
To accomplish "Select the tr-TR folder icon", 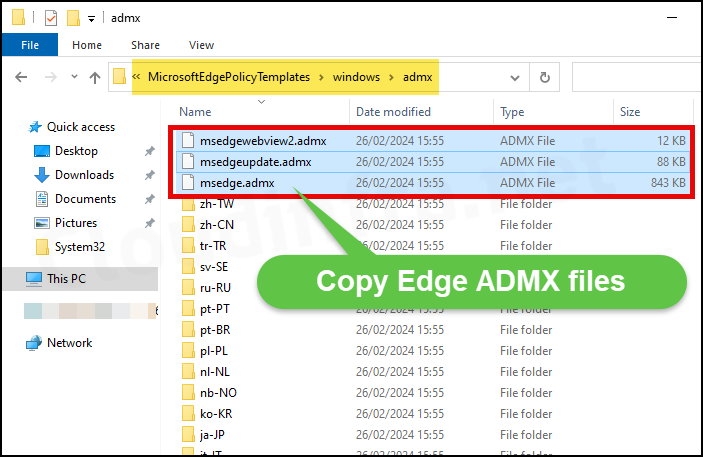I will [188, 245].
